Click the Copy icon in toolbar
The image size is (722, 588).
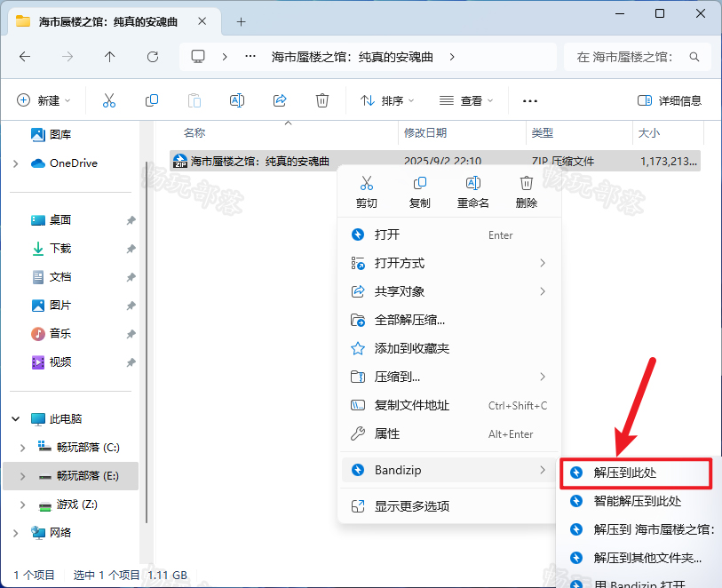tap(152, 100)
